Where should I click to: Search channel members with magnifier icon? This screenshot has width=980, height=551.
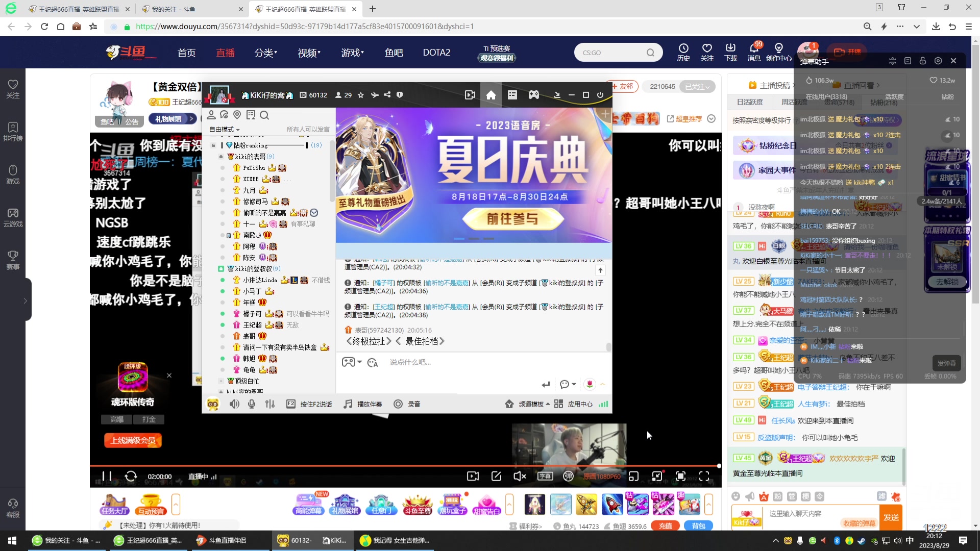click(264, 115)
